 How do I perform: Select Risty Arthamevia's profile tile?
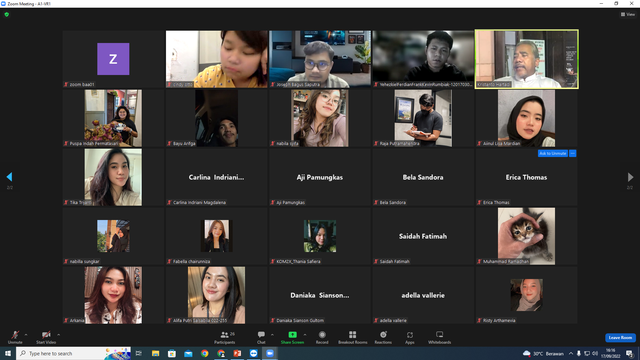[x=527, y=295]
